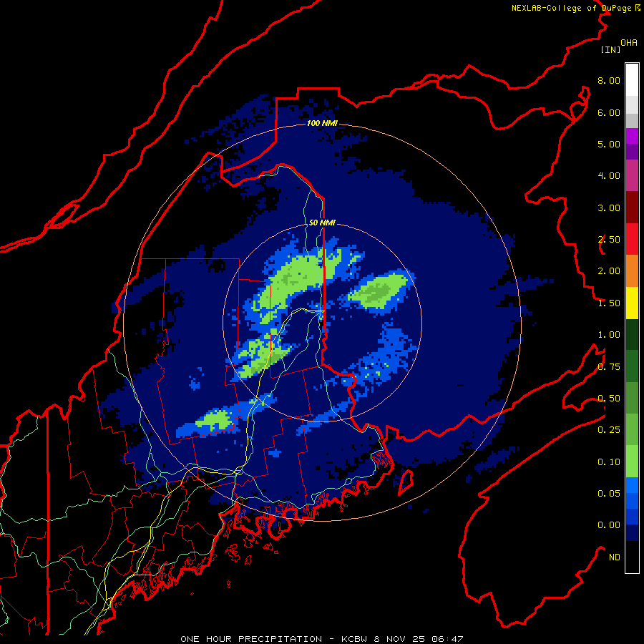Select the orange swatch at 2.00
The image size is (644, 644).
coord(632,271)
